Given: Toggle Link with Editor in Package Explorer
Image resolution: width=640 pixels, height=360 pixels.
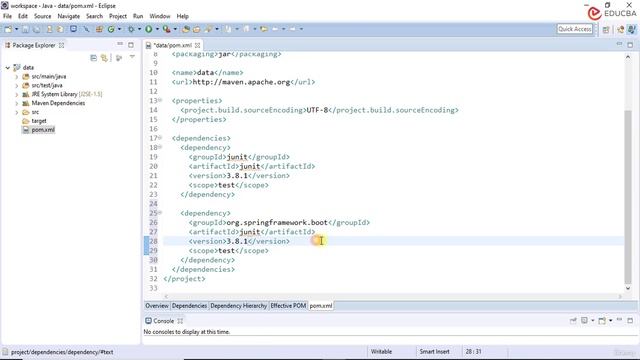Looking at the screenshot, I should [104, 58].
